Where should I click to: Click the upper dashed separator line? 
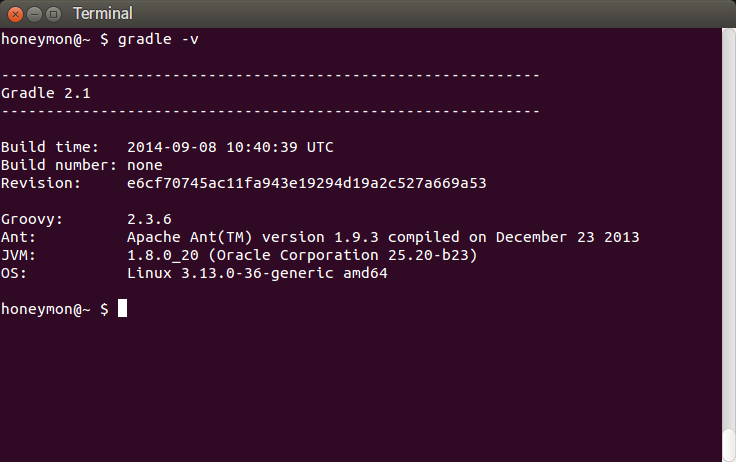270,75
